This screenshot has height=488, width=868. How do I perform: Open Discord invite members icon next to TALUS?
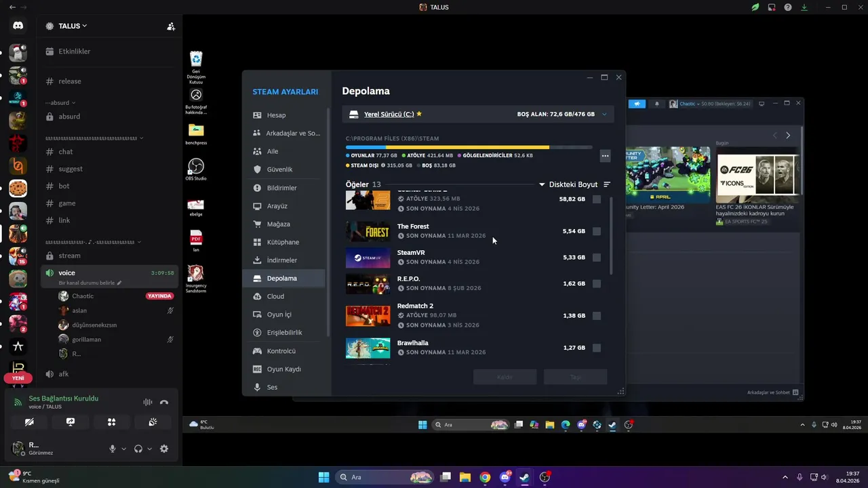click(x=171, y=26)
